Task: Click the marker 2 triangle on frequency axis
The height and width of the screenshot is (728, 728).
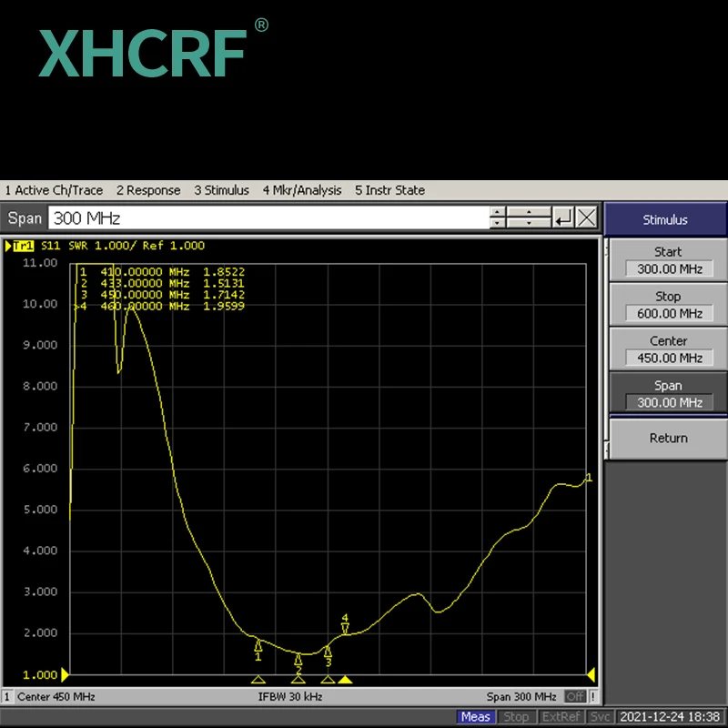Action: tap(298, 680)
